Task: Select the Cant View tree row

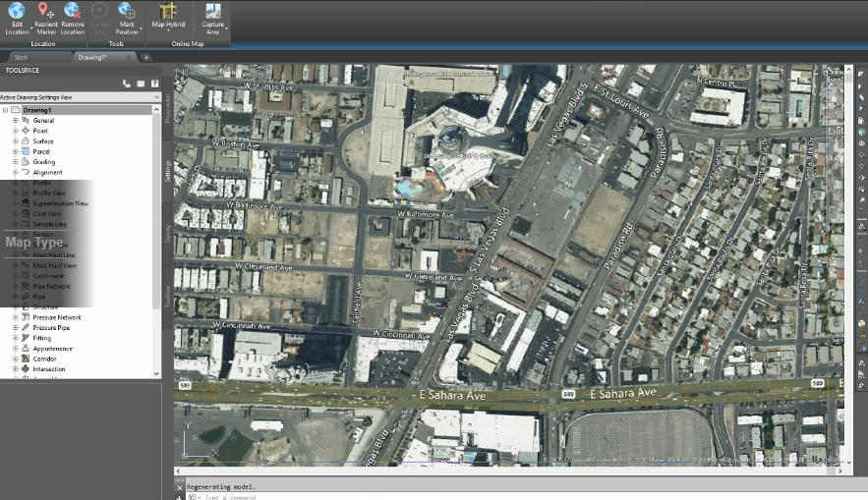Action: pos(46,213)
